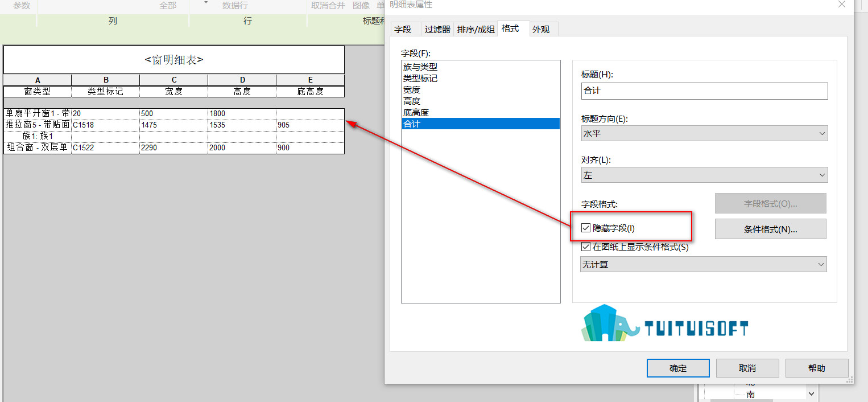Select the 推拉窗5 - 带贴面 cell
The height and width of the screenshot is (402, 868).
point(38,125)
